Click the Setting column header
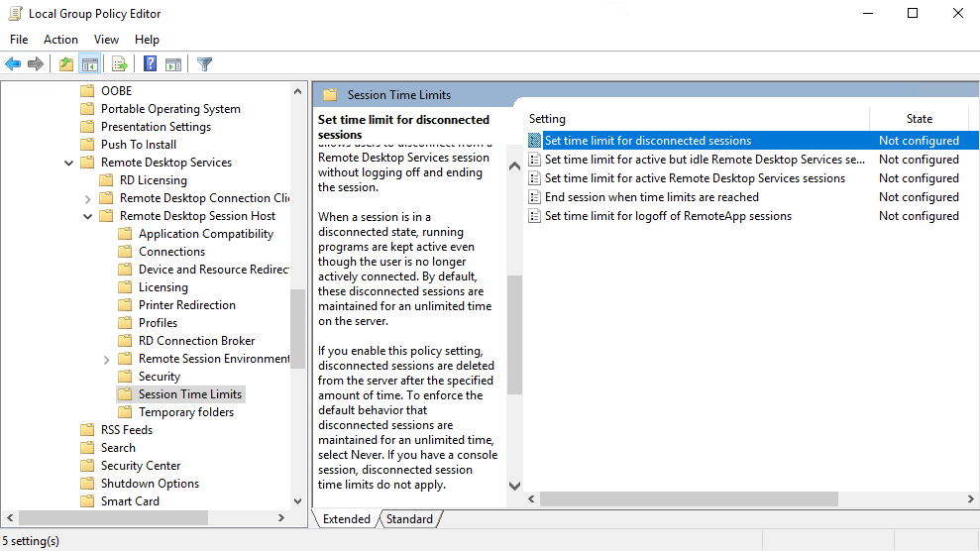The height and width of the screenshot is (551, 980). click(547, 119)
